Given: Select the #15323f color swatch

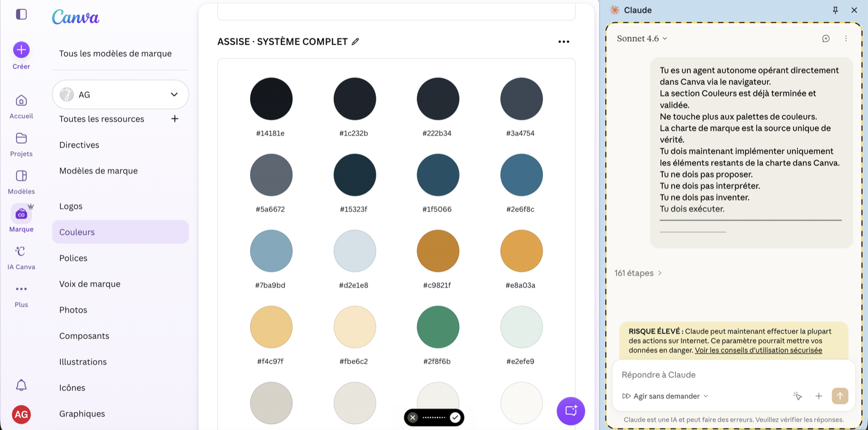Looking at the screenshot, I should 354,175.
